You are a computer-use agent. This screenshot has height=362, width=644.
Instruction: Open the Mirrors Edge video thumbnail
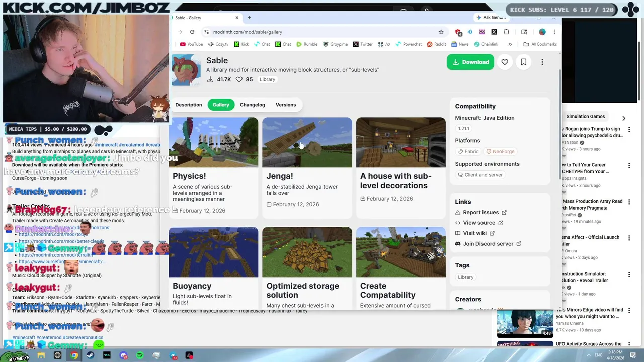(x=525, y=323)
